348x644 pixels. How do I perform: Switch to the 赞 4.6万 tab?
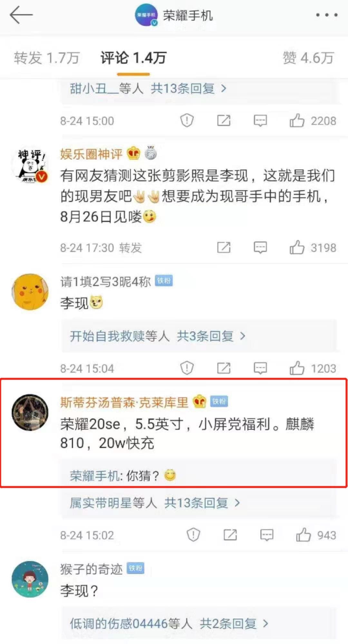coord(308,58)
